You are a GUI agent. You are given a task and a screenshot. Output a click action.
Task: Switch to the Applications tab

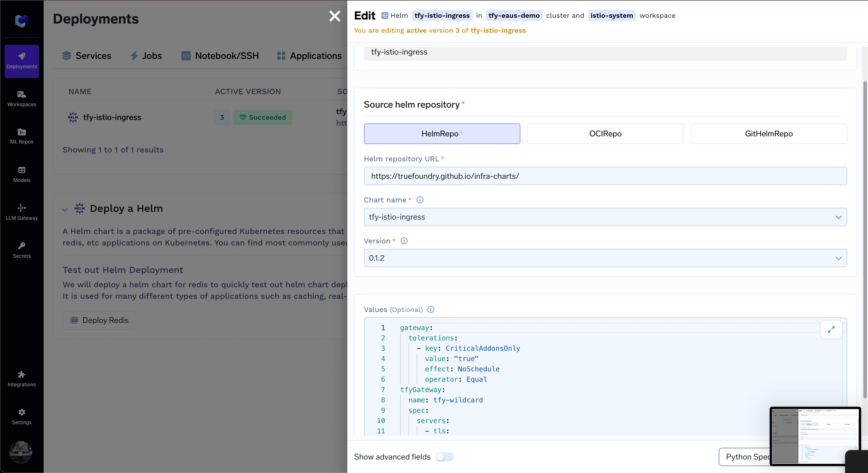click(309, 56)
